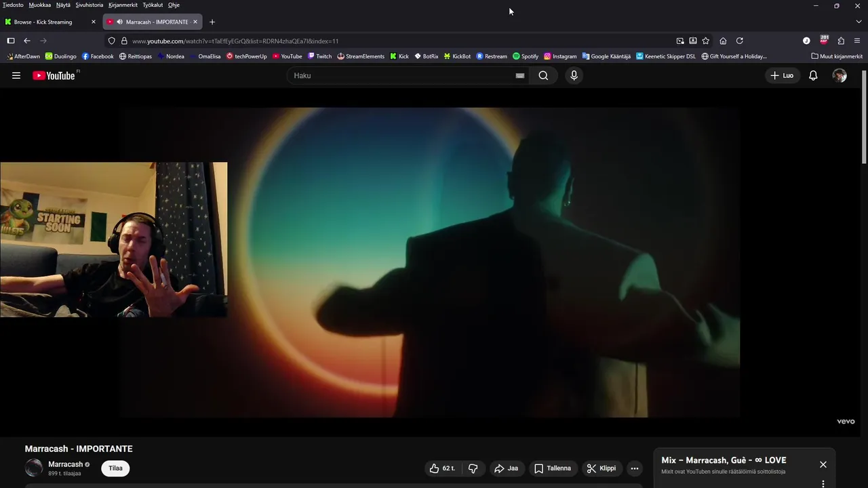
Task: Reload the page with refresh icon
Action: (x=739, y=41)
